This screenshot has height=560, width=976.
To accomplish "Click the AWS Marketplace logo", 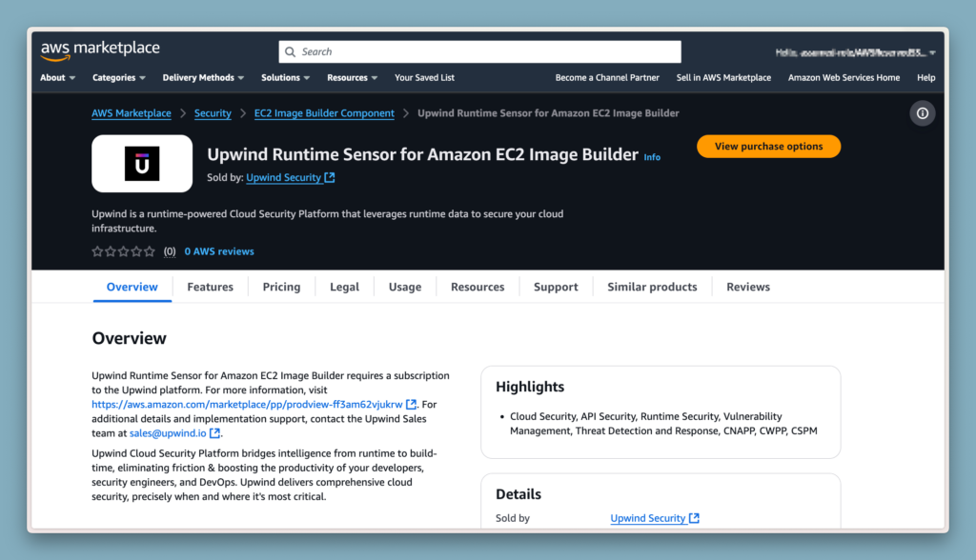I will (x=98, y=50).
